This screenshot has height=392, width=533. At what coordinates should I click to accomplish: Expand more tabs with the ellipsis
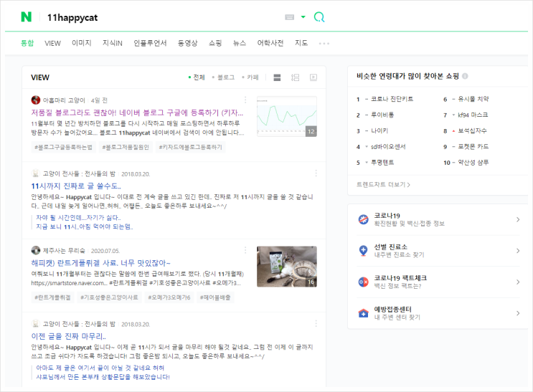click(324, 44)
